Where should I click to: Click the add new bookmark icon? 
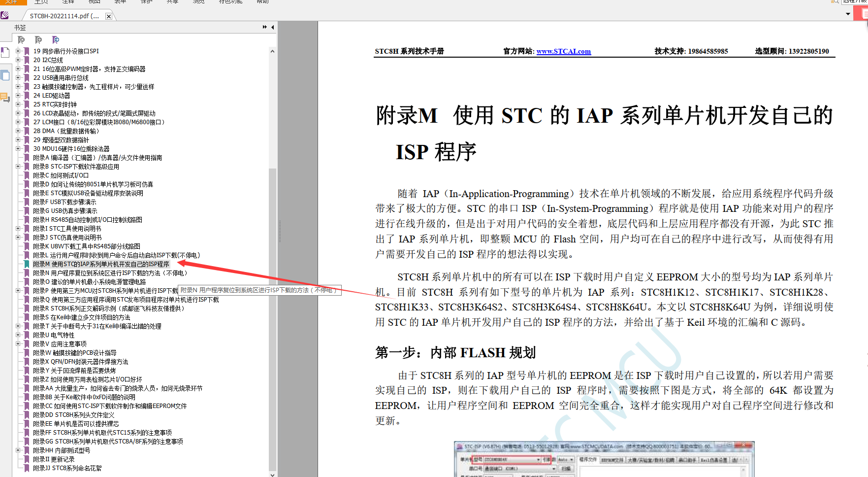click(38, 40)
